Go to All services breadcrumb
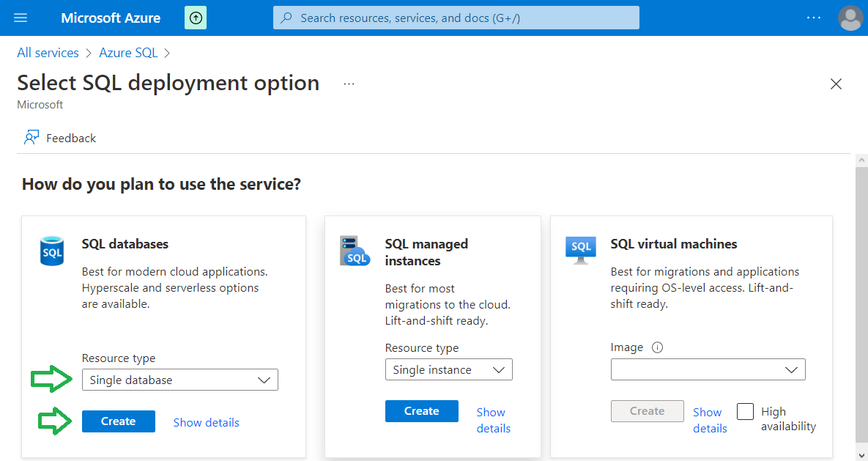The width and height of the screenshot is (868, 461). point(48,53)
